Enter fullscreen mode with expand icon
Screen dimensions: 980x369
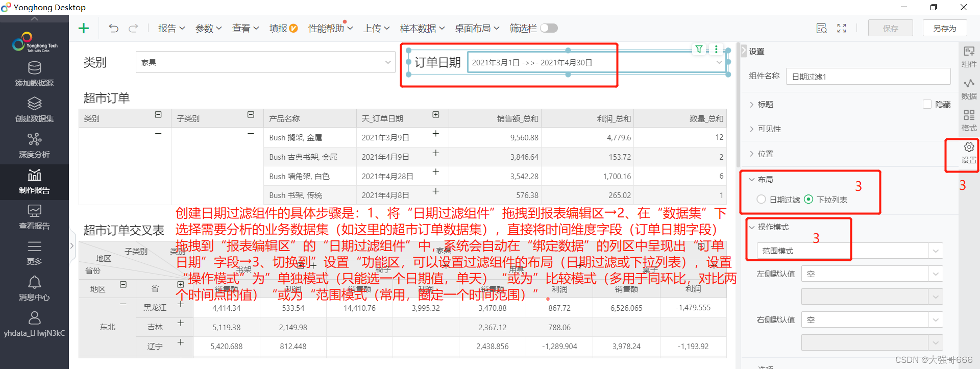click(x=842, y=29)
